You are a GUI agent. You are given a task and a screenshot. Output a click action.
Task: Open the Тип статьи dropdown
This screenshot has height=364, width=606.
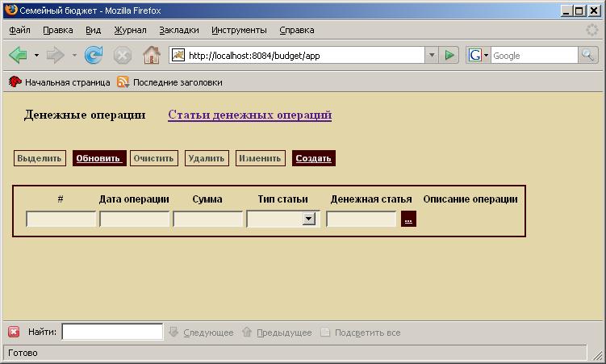pyautogui.click(x=283, y=219)
